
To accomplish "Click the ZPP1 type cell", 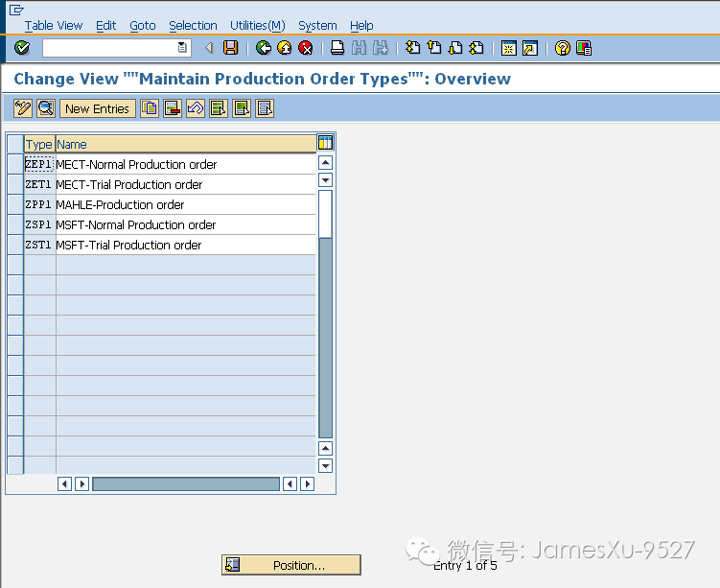I will [x=39, y=204].
